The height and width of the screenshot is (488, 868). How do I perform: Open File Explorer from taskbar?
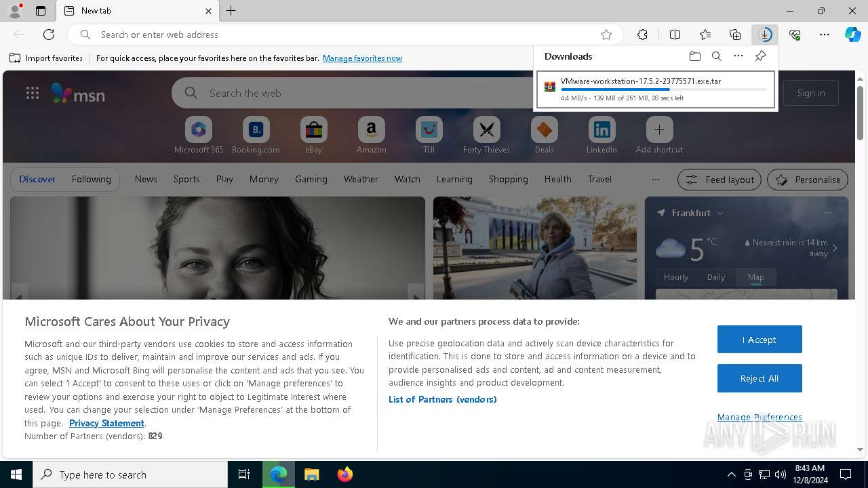click(x=311, y=474)
